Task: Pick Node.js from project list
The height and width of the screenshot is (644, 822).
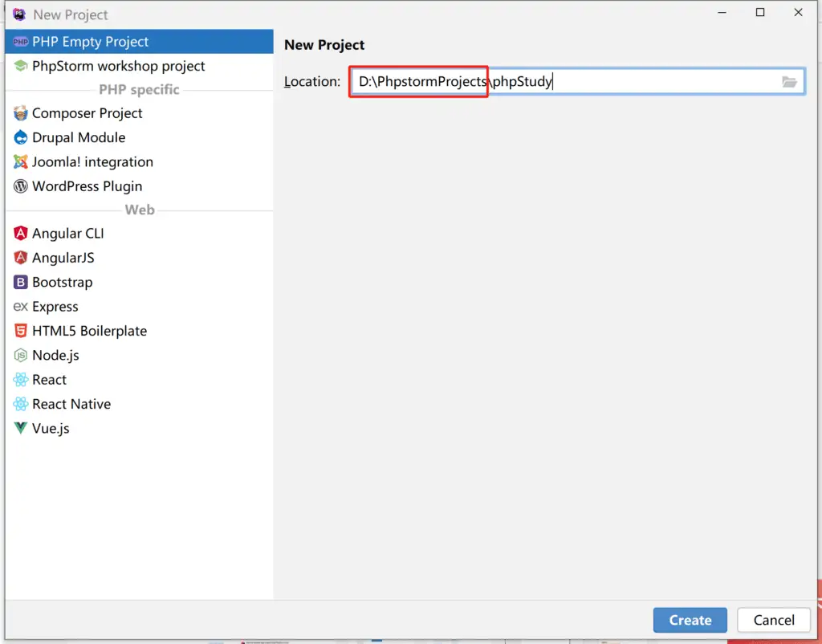Action: point(55,355)
